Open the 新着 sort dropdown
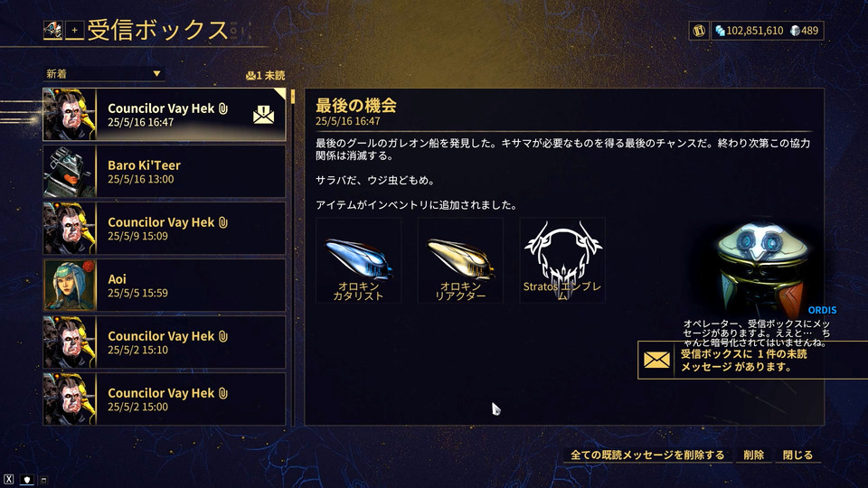The width and height of the screenshot is (868, 488). click(x=103, y=73)
